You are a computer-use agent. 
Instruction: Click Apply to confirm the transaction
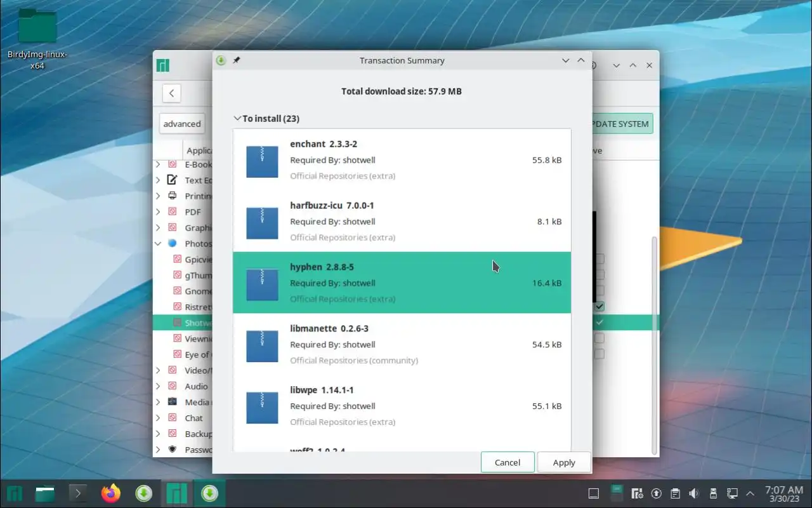564,462
